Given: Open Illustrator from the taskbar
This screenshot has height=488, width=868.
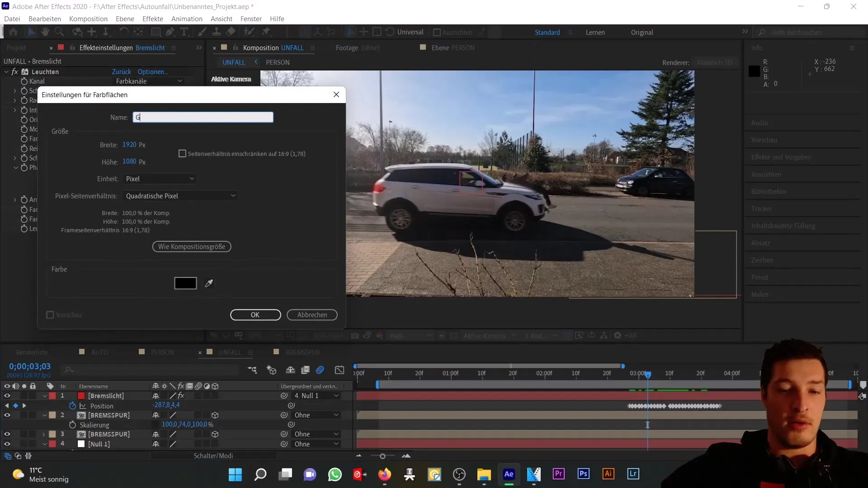Looking at the screenshot, I should [608, 474].
